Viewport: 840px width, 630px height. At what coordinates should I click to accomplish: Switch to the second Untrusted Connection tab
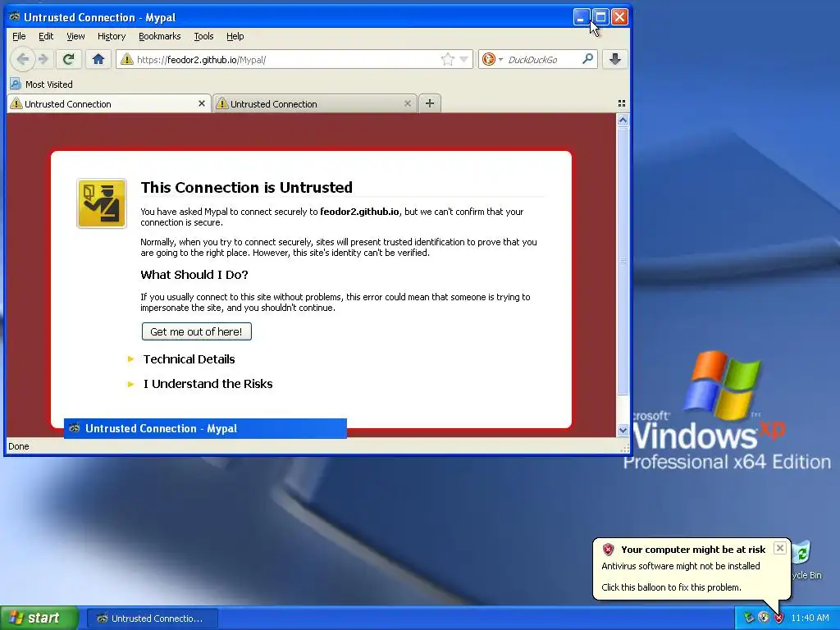(314, 104)
